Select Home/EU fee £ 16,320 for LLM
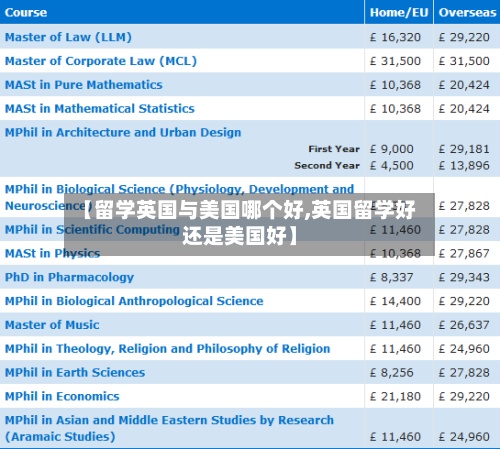500x449 pixels. (395, 37)
